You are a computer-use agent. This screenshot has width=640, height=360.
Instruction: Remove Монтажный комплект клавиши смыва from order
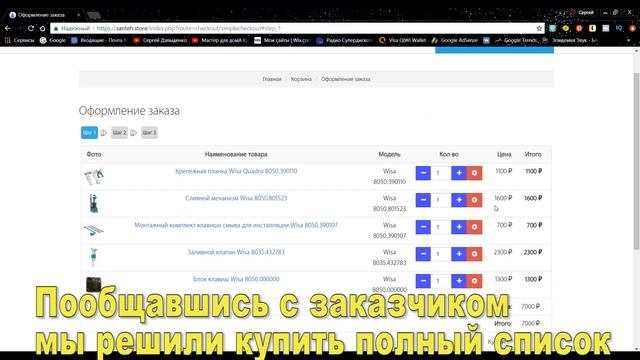[474, 227]
